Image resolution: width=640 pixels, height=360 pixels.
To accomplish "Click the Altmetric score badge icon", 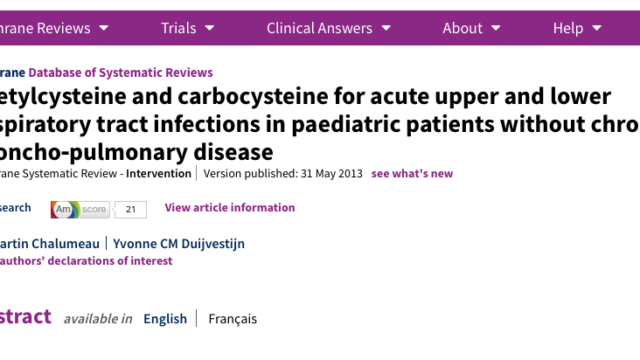I will click(80, 209).
